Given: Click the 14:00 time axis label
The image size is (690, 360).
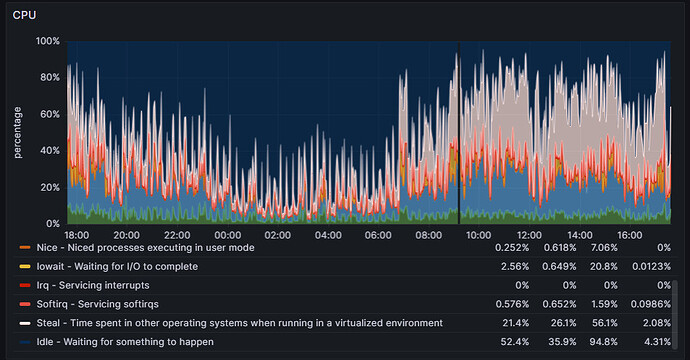Looking at the screenshot, I should tap(580, 235).
